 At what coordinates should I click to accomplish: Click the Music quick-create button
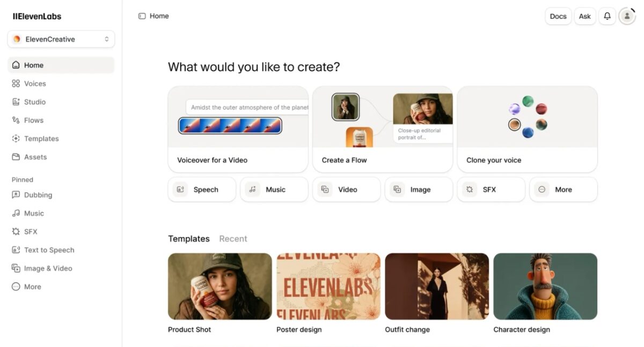click(x=274, y=190)
